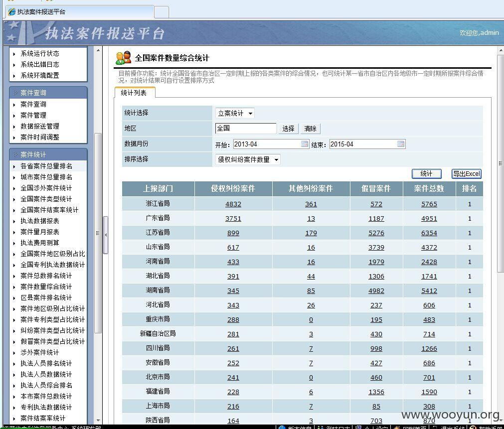The height and width of the screenshot is (429, 504).
Task: Collapse the 案件统计 sidebar section header
Action: tap(48, 154)
